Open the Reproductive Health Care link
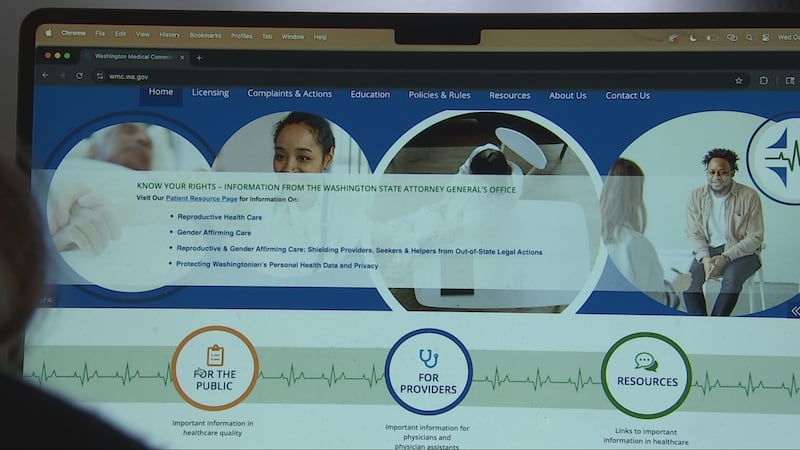800x450 pixels. 219,217
